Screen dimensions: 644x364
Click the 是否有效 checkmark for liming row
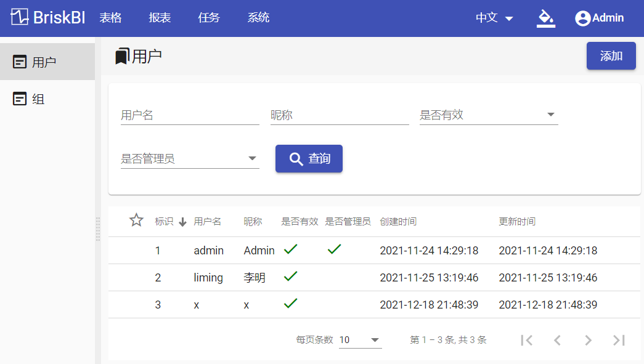290,276
